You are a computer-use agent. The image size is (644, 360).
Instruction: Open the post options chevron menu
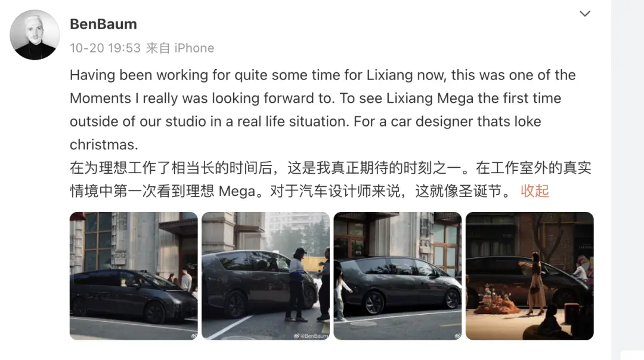[584, 14]
